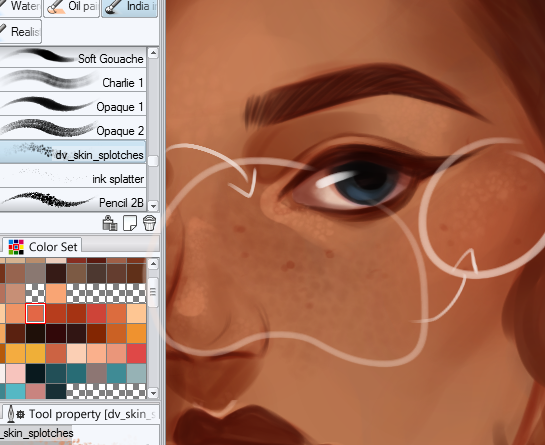
Task: Click the brush list scrollbar thumb
Action: (x=153, y=161)
